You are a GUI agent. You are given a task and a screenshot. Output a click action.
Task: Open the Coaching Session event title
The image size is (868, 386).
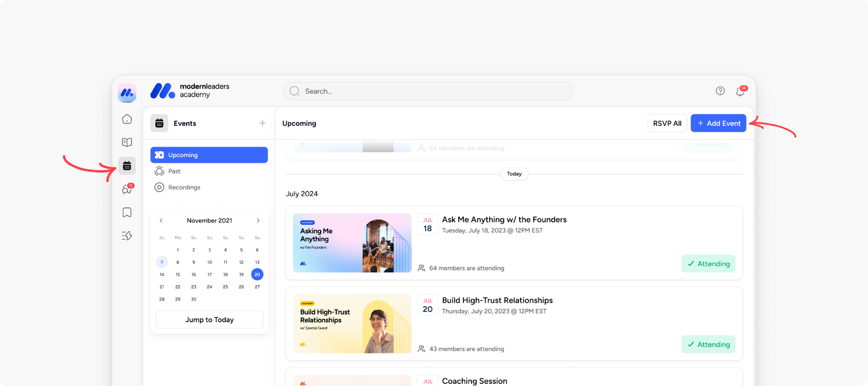pyautogui.click(x=475, y=381)
